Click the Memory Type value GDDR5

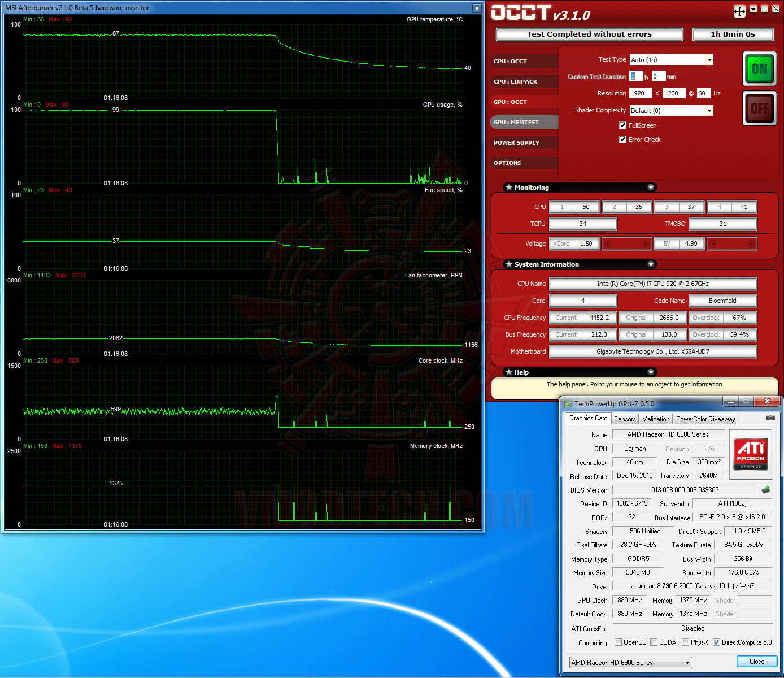click(638, 559)
